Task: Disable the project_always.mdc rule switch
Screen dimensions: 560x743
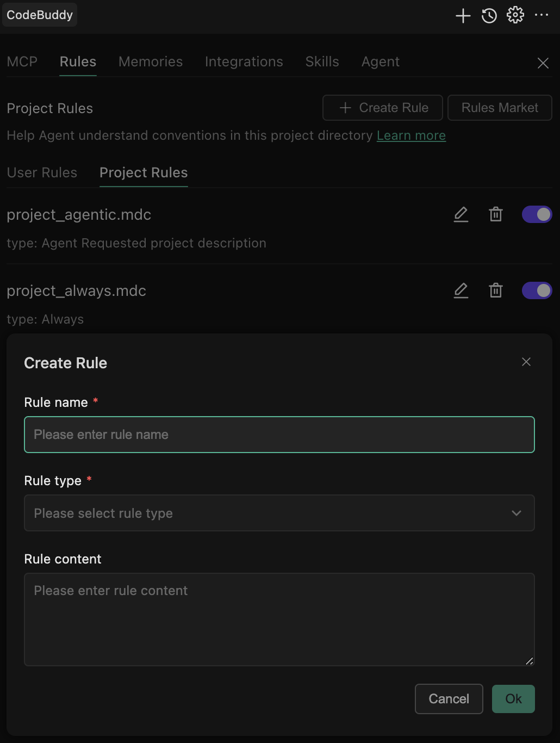Action: (537, 290)
